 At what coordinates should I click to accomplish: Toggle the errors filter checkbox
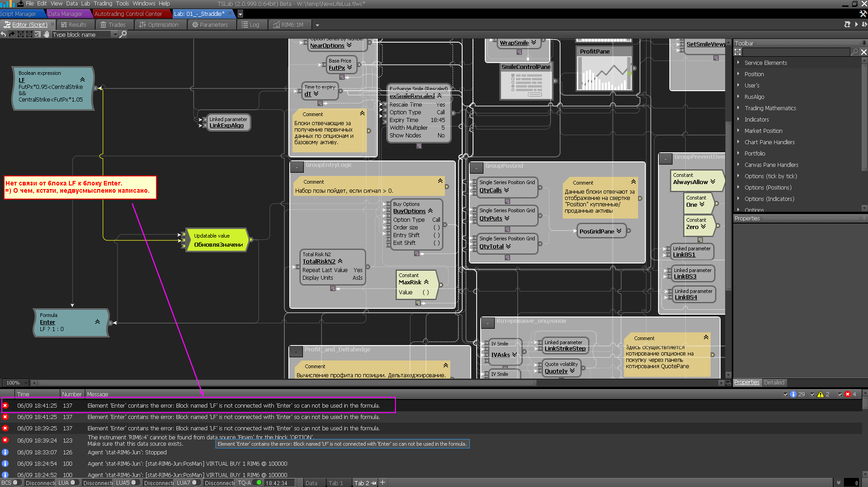click(x=839, y=394)
